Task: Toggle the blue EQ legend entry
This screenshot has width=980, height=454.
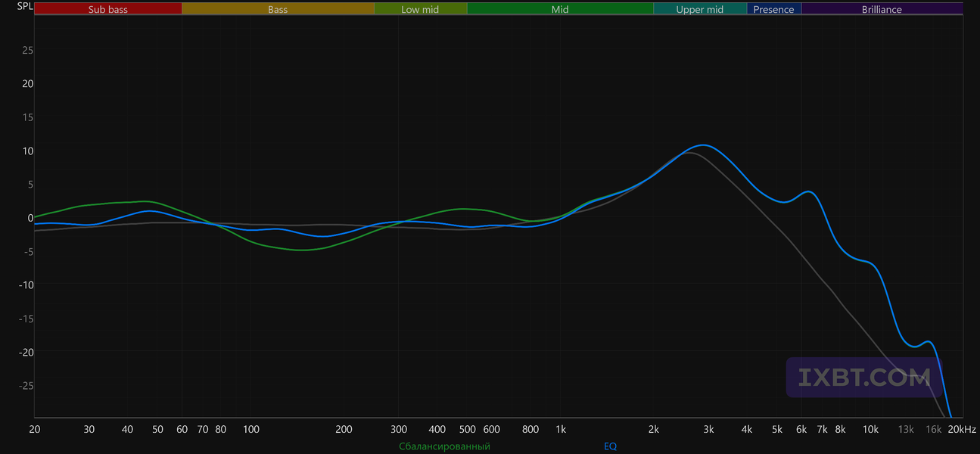Action: (610, 446)
